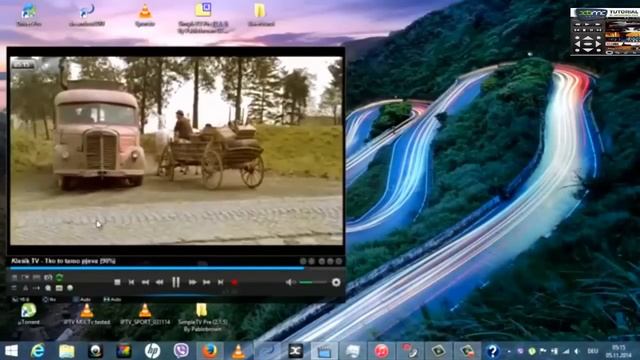Open the red music app in the taskbar
This screenshot has height=360, width=640.
[381, 351]
